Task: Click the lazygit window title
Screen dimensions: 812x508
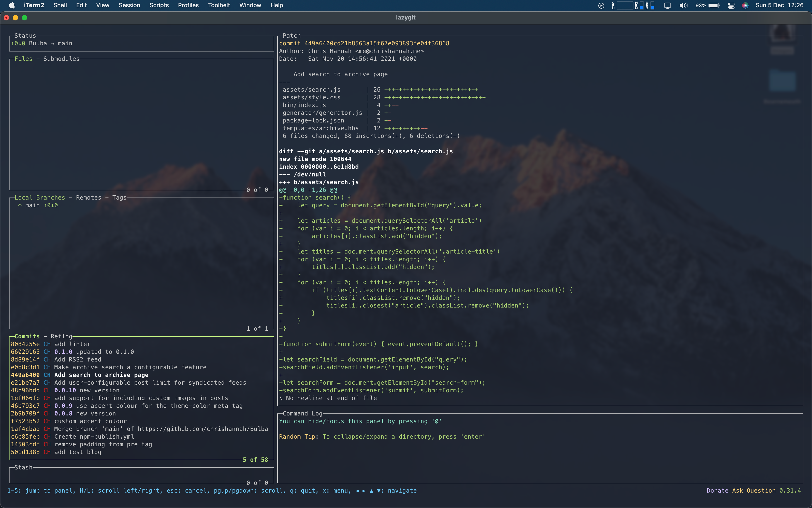Action: coord(406,17)
